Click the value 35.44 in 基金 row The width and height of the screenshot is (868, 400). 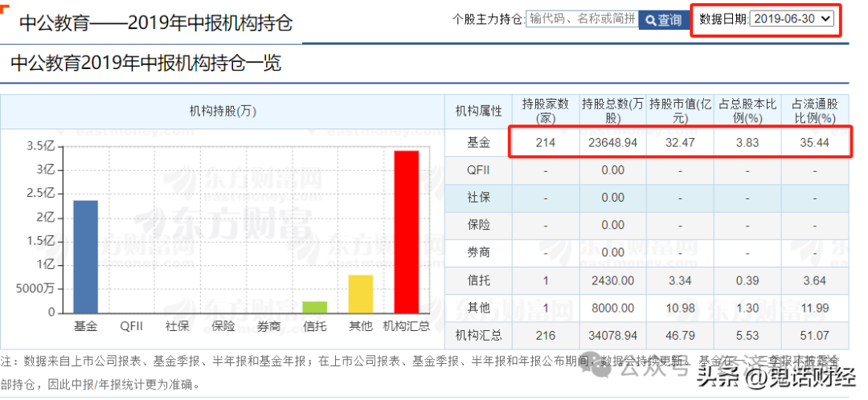[814, 143]
